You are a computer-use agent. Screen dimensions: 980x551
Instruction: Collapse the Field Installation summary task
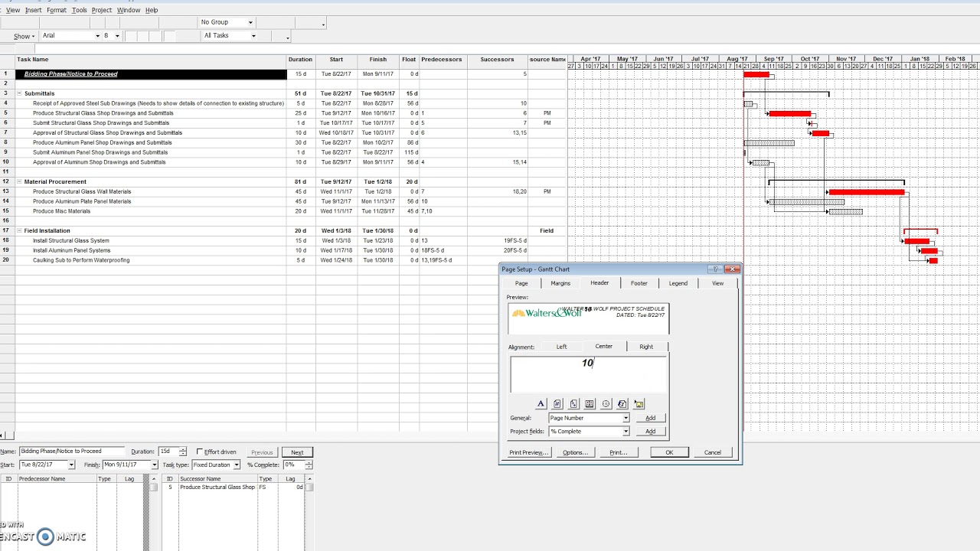pyautogui.click(x=20, y=230)
